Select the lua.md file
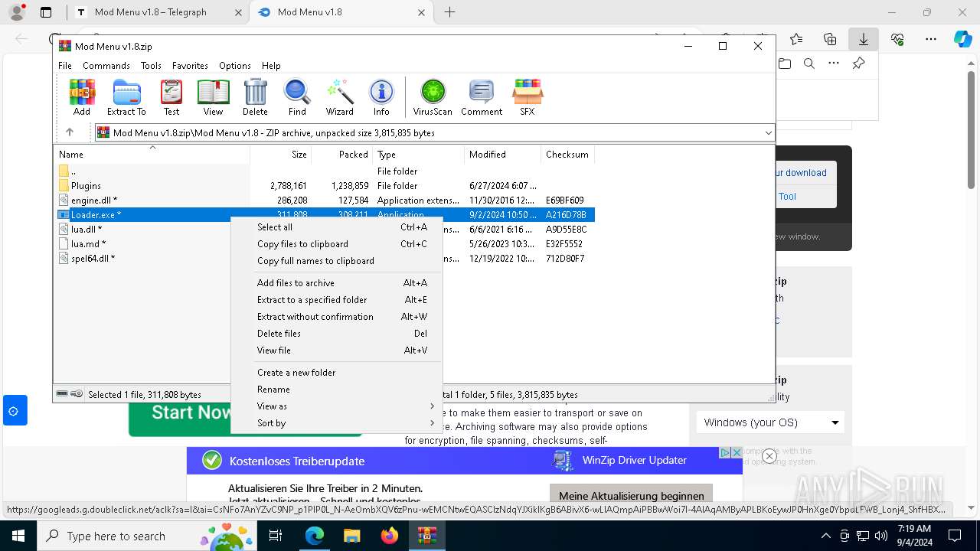Viewport: 980px width, 551px height. pyautogui.click(x=88, y=244)
